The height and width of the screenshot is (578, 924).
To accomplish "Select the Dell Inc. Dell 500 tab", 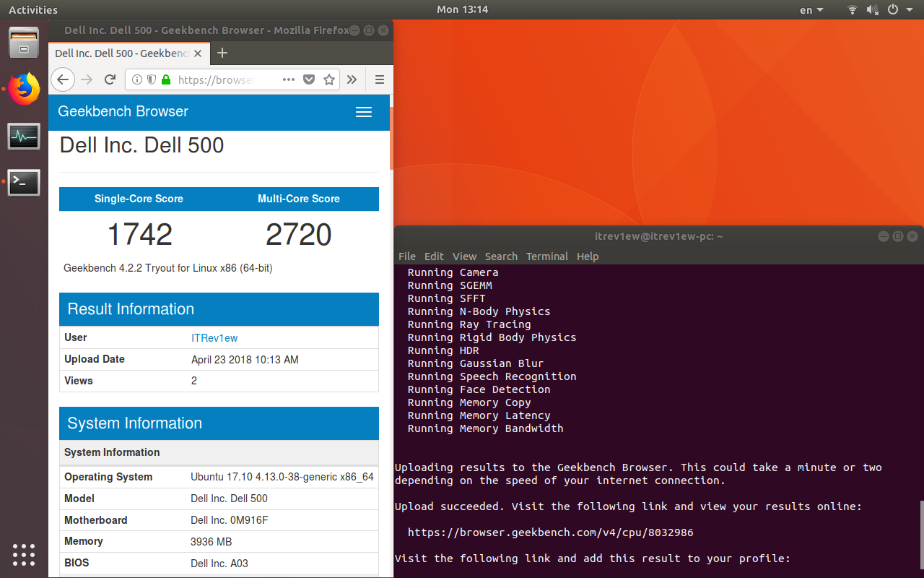I will [129, 53].
